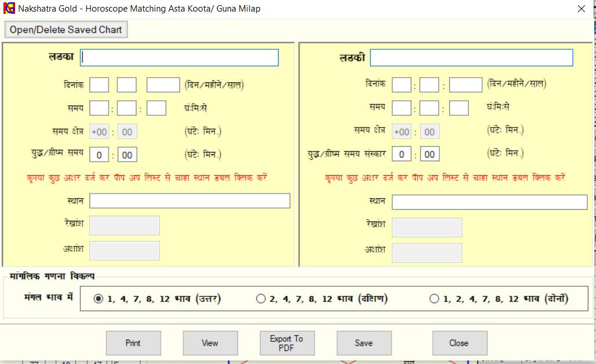This screenshot has height=364, width=596.
Task: Click the View button
Action: coord(210,343)
